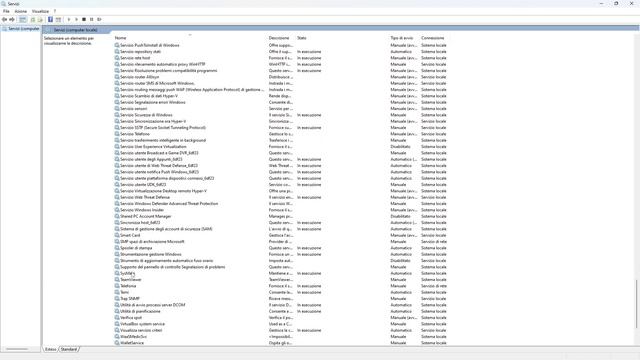
Task: Open the Visualizza menu
Action: tap(40, 11)
